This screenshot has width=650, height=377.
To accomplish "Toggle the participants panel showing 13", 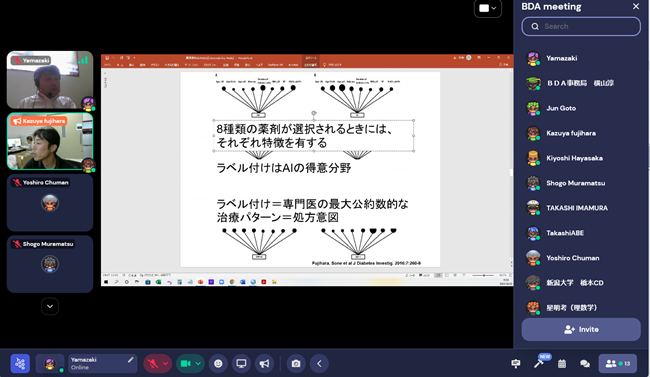I will tap(618, 364).
